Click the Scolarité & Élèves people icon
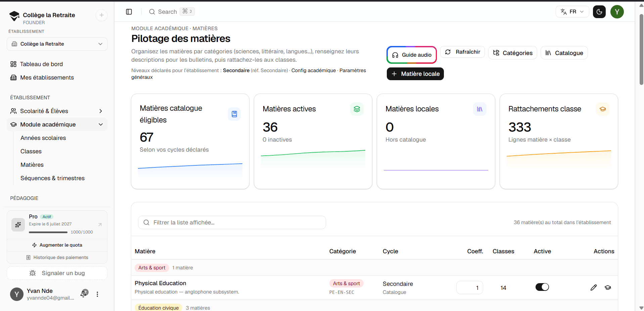 pos(13,111)
